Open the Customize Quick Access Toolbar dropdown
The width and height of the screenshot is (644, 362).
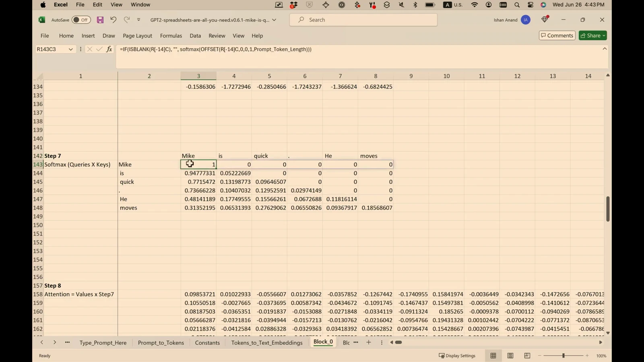click(139, 20)
